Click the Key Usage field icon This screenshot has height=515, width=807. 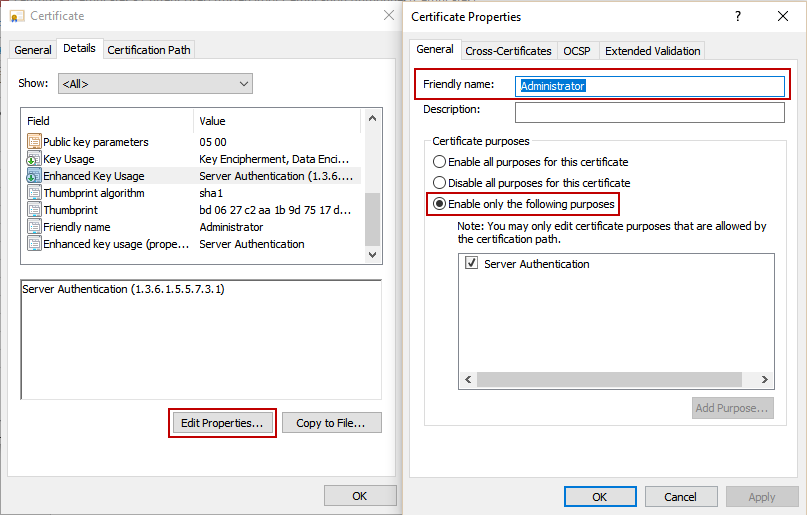[x=33, y=159]
